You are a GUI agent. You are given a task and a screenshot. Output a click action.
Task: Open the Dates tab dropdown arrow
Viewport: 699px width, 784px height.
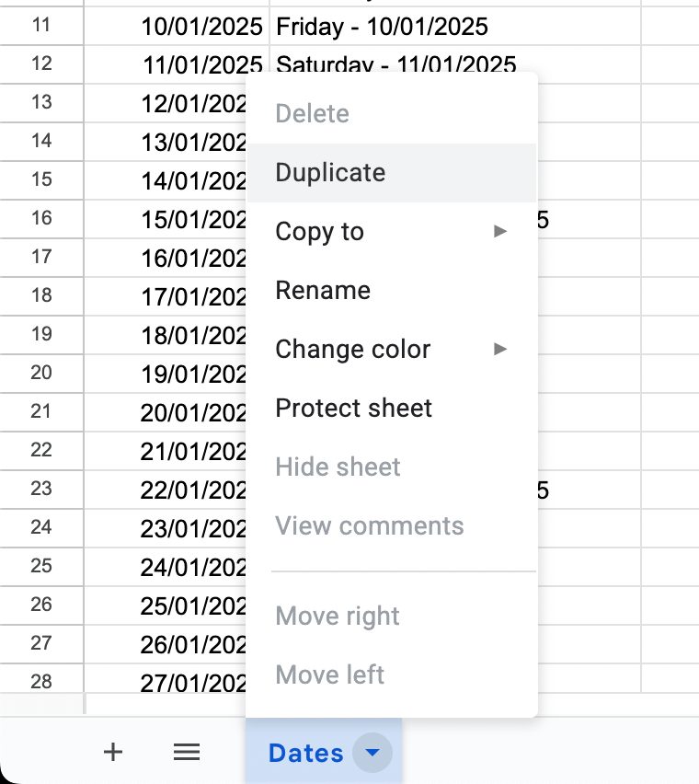click(372, 754)
